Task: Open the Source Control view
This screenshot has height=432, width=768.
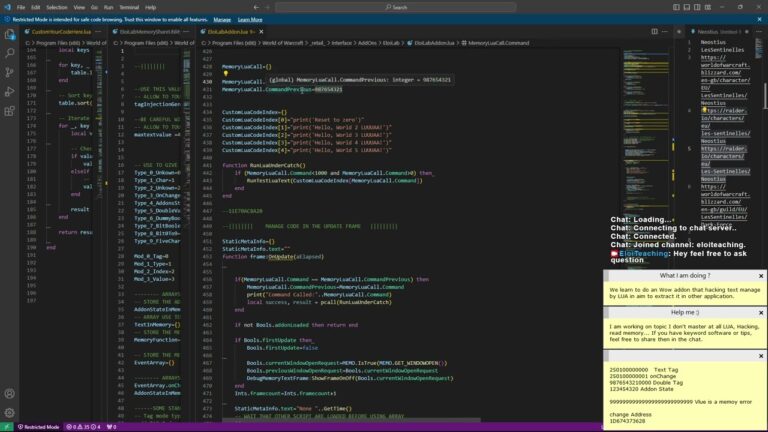Action: (9, 72)
